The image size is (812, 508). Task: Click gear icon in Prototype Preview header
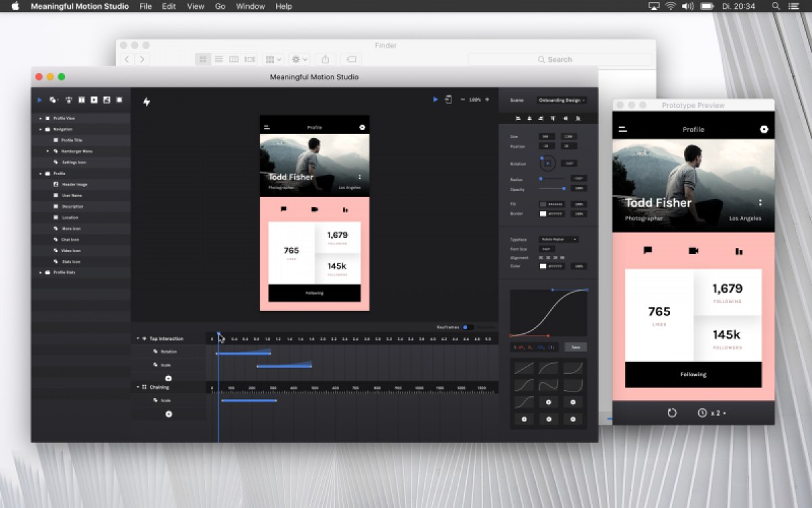pyautogui.click(x=764, y=129)
